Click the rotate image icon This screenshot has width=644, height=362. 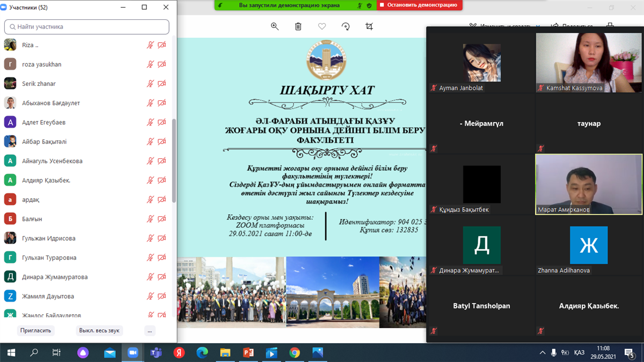pos(346,26)
